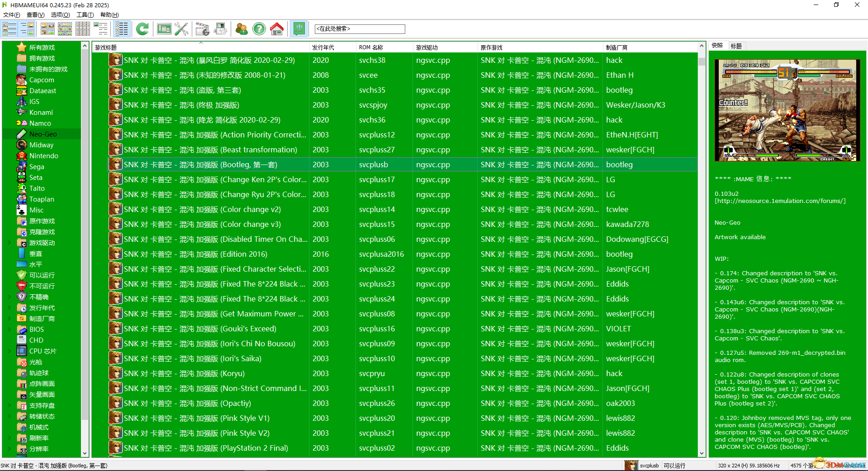The width and height of the screenshot is (868, 471).
Task: Click the green refresh arrow icon
Action: point(142,29)
